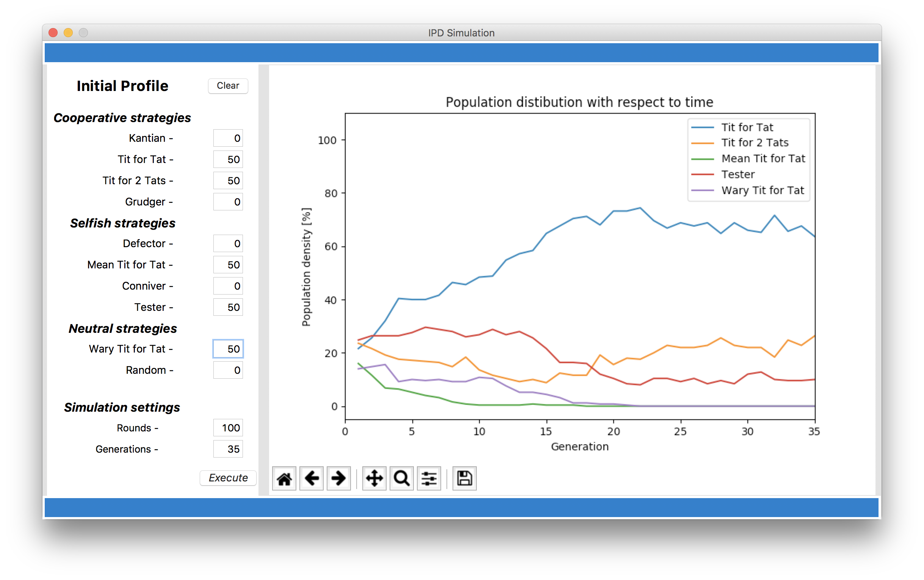Click the Selfish strategies heading
This screenshot has height=580, width=924.
(123, 223)
